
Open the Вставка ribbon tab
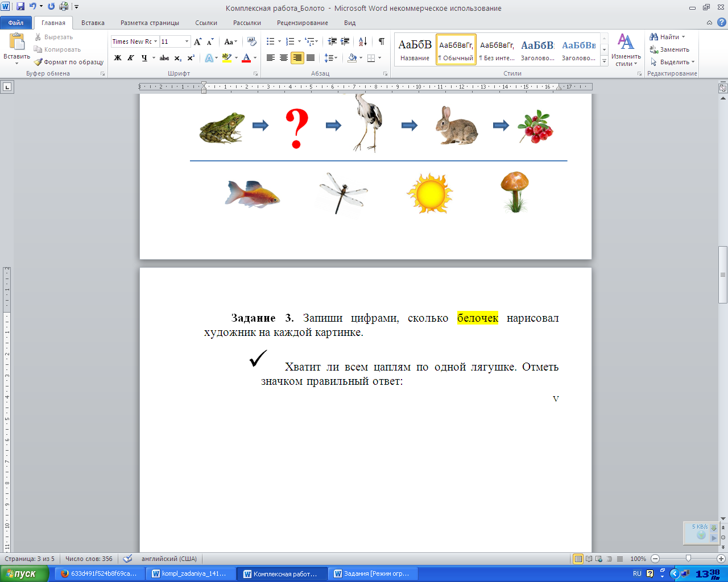93,23
